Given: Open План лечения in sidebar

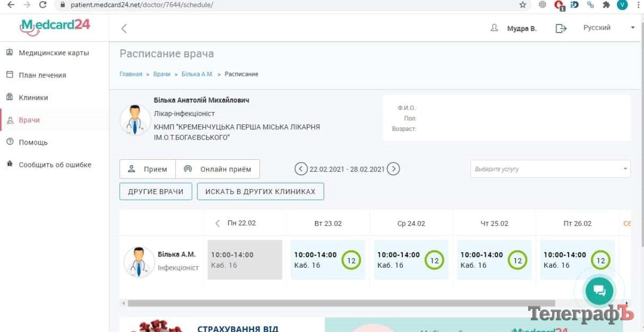Looking at the screenshot, I should tap(43, 75).
